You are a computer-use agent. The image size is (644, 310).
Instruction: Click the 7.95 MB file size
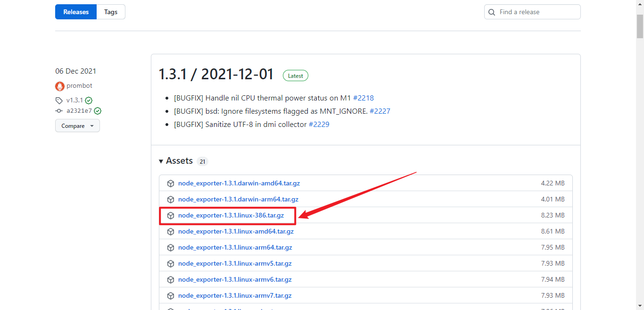[x=553, y=247]
